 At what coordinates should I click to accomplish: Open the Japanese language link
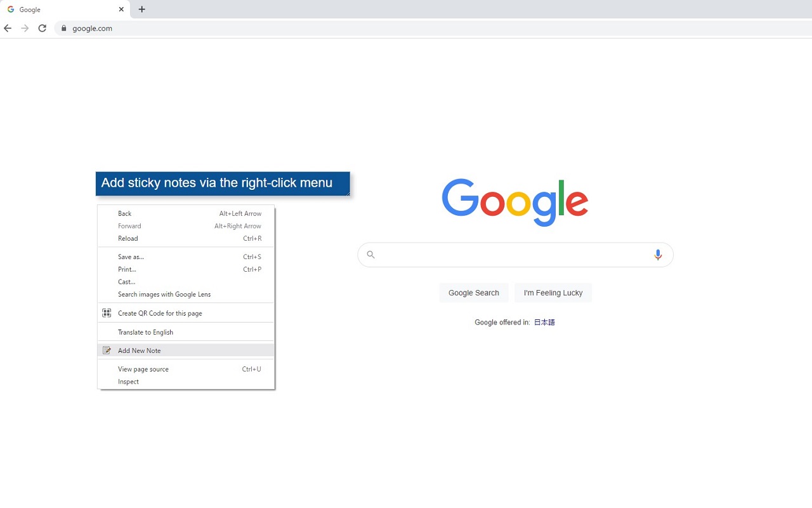[x=544, y=323]
